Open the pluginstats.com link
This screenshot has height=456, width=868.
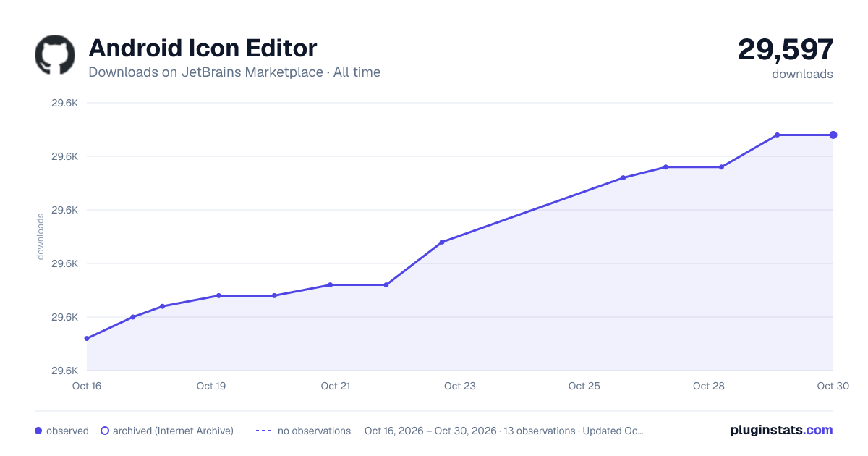coord(781,430)
